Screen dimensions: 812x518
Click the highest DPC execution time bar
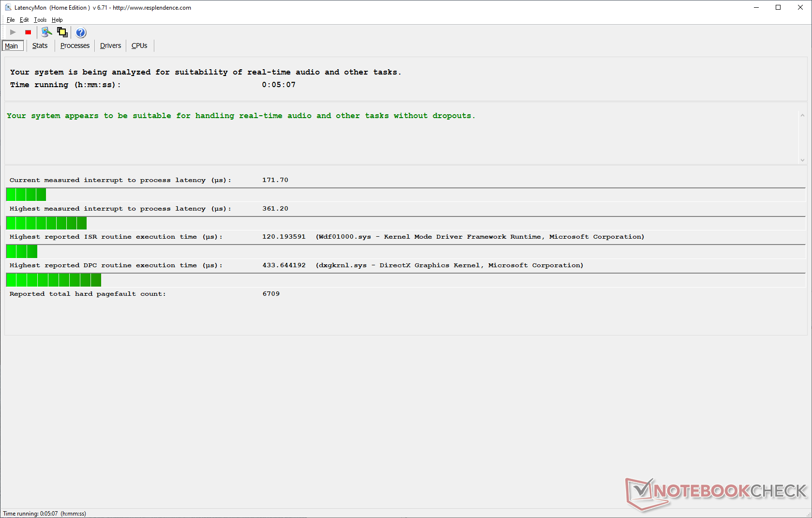coord(54,280)
